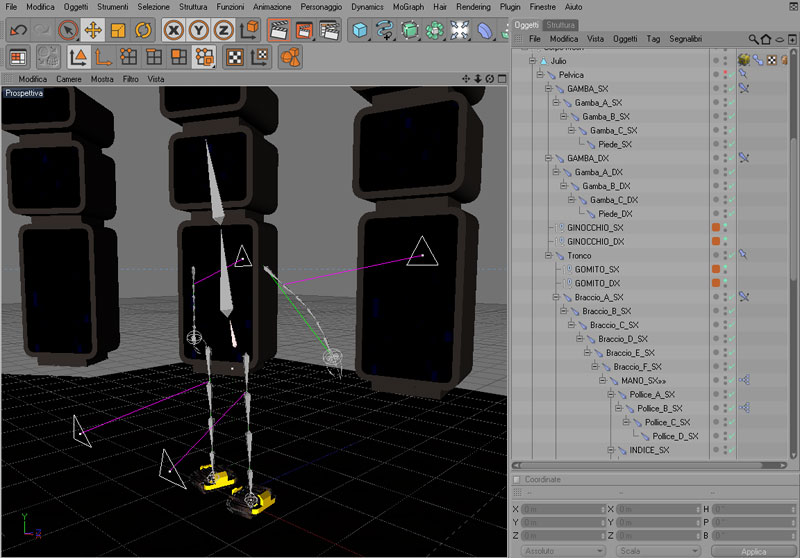Click the Render View clapperboard icon
The height and width of the screenshot is (558, 800).
[279, 30]
